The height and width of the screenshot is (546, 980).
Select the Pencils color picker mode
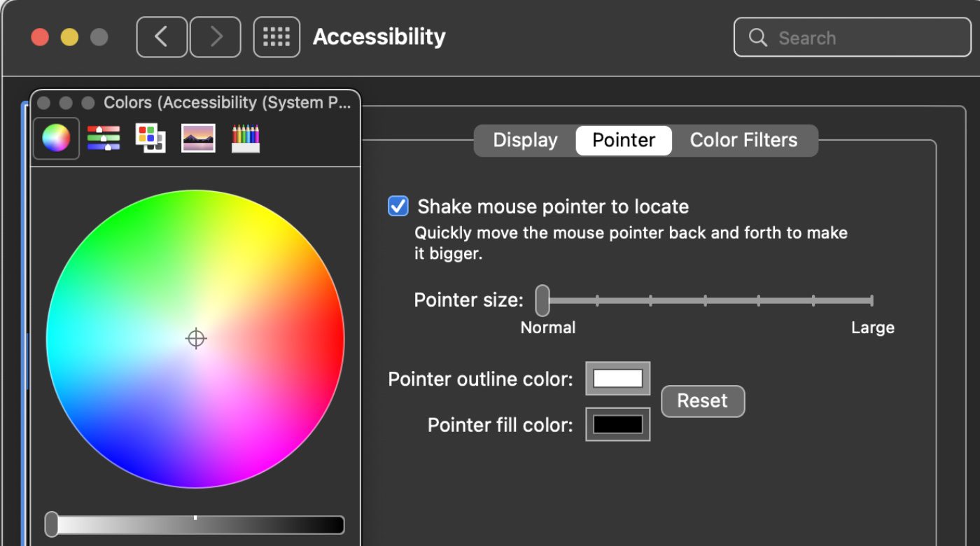click(x=246, y=138)
